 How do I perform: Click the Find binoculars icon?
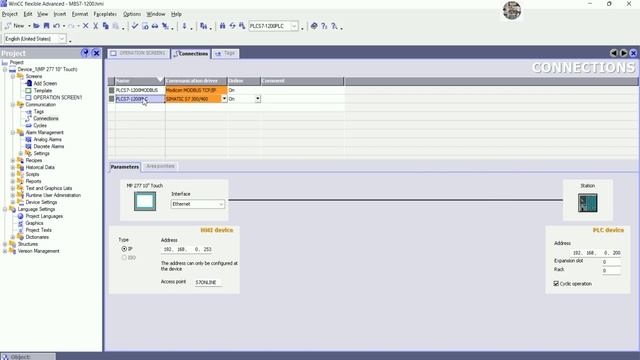point(222,26)
